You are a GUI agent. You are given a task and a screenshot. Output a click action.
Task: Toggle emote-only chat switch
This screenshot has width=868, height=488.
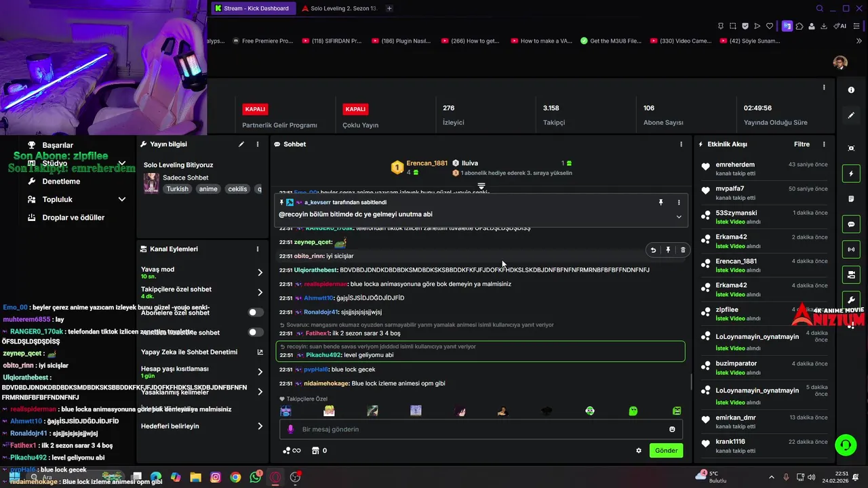256,332
